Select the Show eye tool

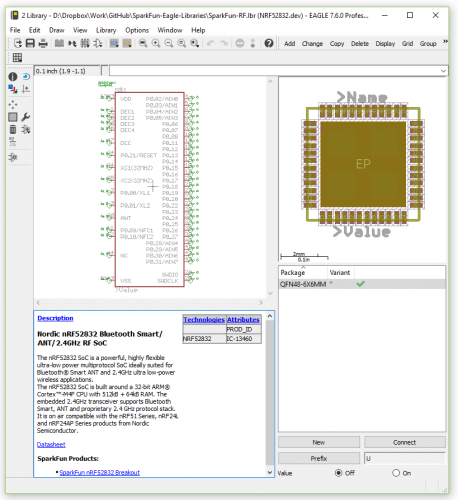[x=26, y=77]
